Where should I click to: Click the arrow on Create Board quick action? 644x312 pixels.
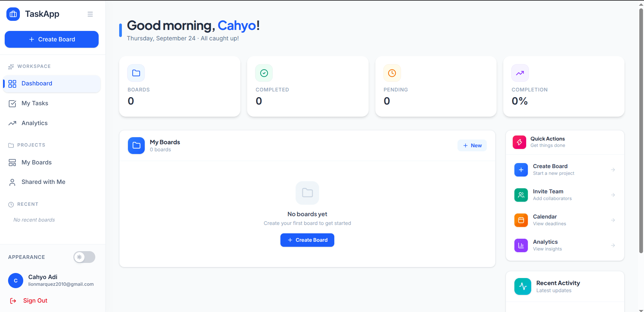[x=613, y=170]
